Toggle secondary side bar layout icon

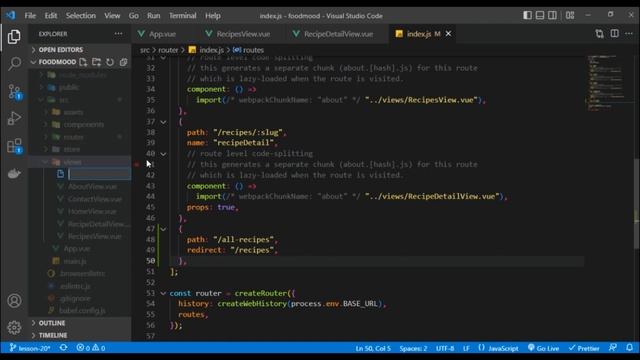(552, 16)
